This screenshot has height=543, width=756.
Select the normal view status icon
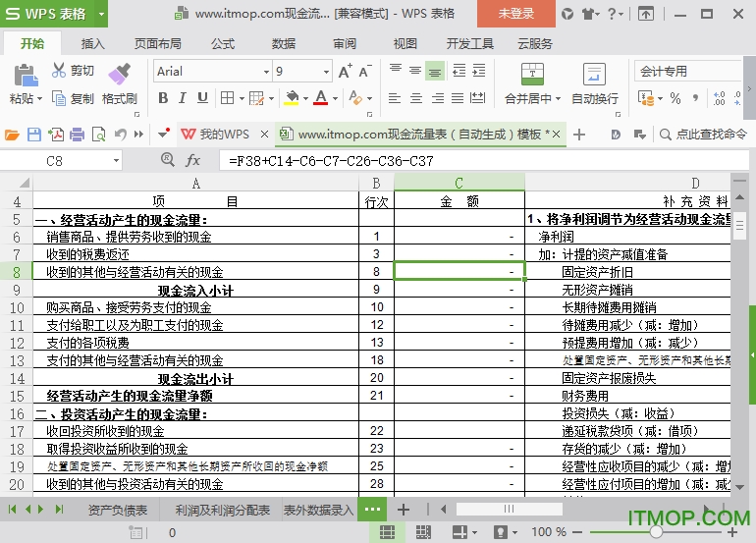[x=387, y=532]
